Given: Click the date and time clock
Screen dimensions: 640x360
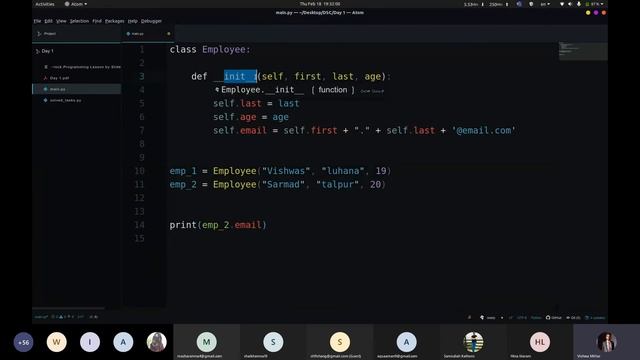Looking at the screenshot, I should [320, 4].
